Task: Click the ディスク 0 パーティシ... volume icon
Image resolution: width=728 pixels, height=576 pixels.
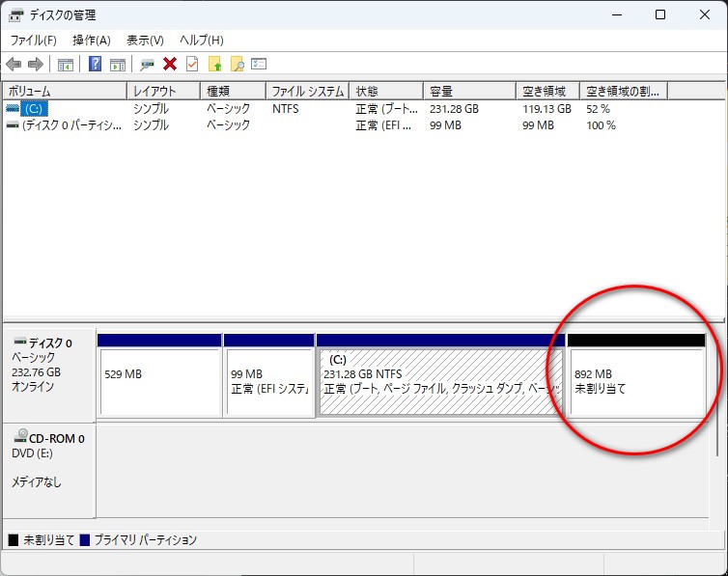Action: (x=13, y=124)
